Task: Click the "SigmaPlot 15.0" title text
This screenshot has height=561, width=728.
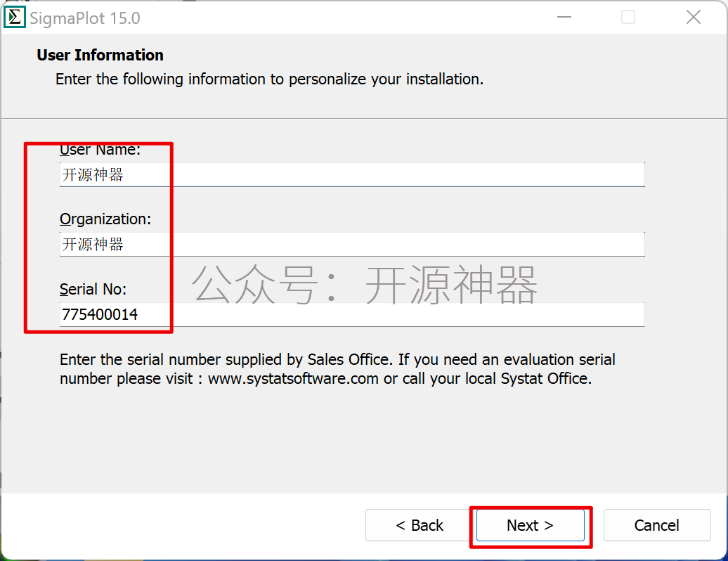Action: pos(85,18)
